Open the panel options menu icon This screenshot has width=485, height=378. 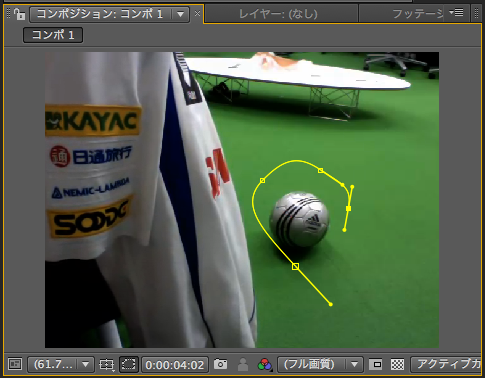456,13
